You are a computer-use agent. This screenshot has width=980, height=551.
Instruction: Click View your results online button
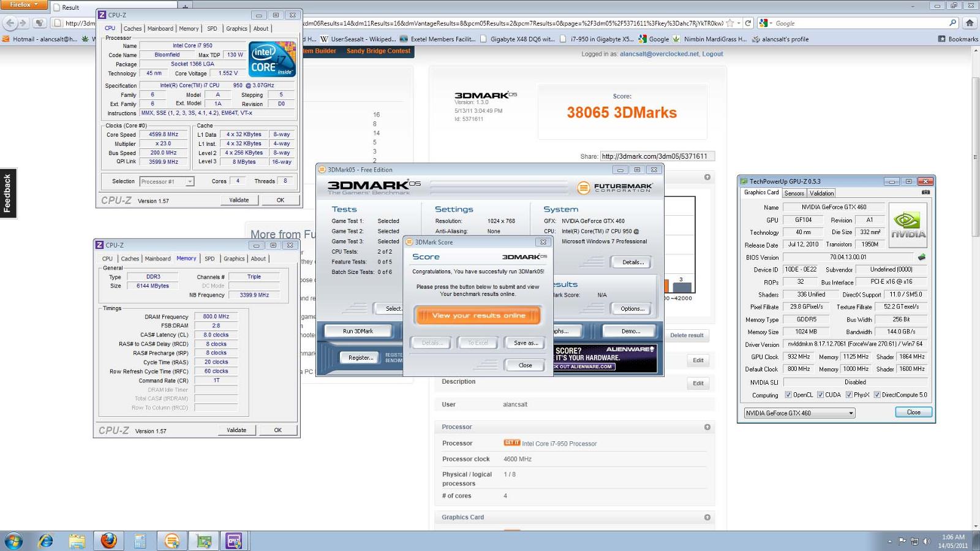tap(478, 316)
